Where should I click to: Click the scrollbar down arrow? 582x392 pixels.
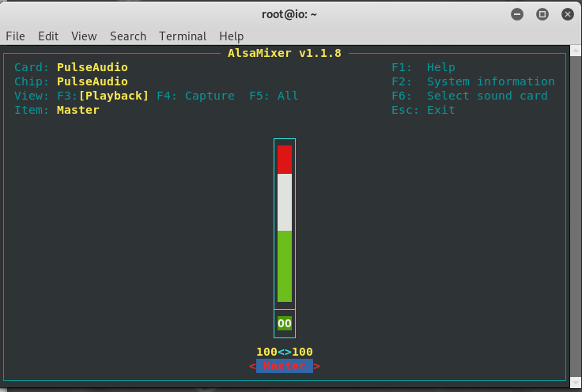click(x=576, y=382)
